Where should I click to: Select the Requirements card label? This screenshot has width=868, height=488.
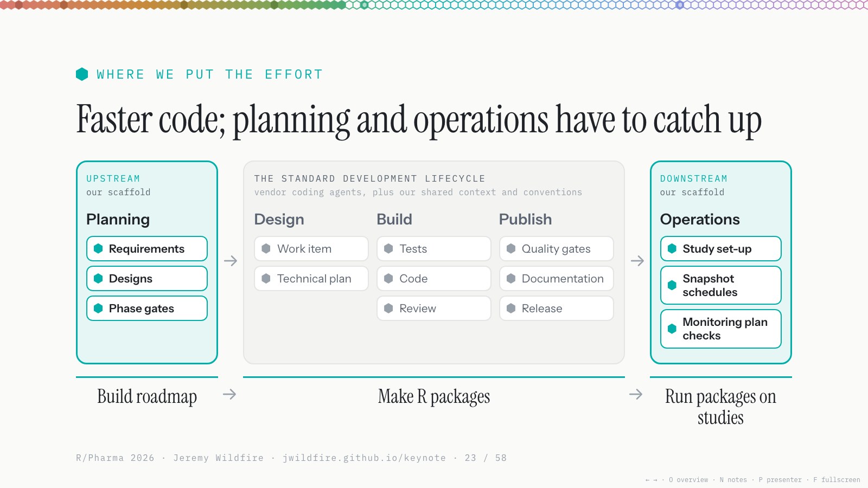tap(146, 248)
